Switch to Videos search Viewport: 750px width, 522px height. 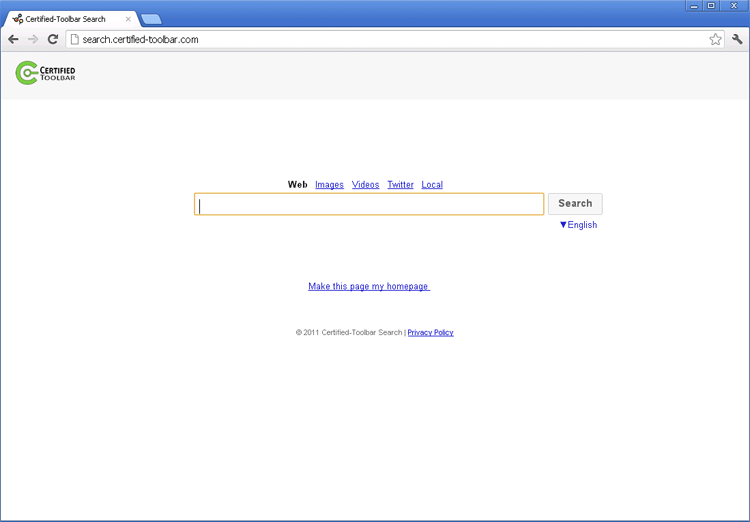pyautogui.click(x=365, y=185)
